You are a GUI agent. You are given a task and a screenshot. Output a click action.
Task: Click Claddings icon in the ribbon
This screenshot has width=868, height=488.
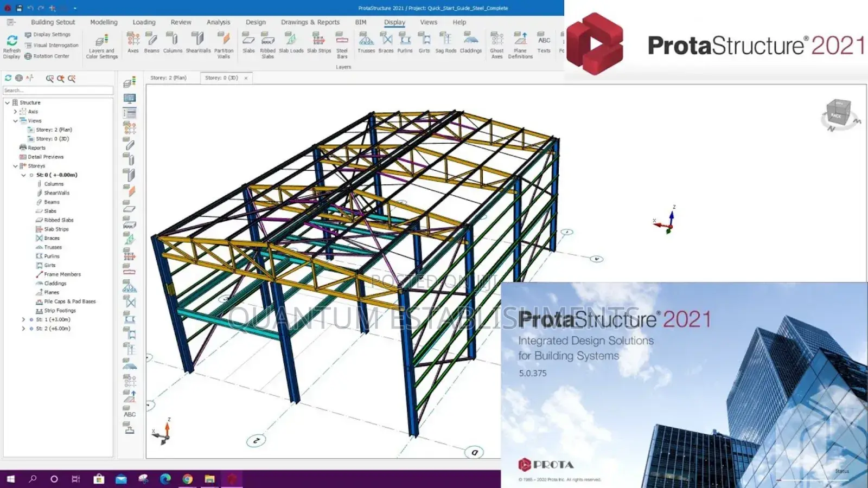470,38
